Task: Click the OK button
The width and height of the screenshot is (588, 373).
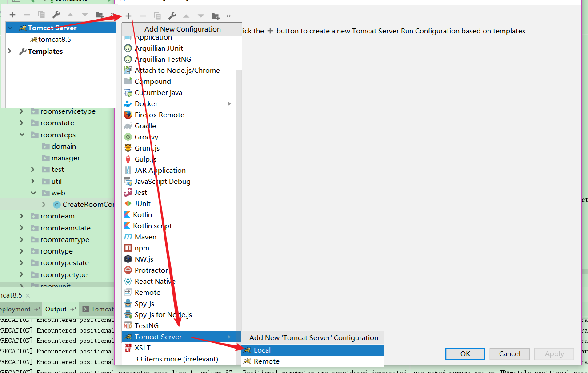Action: [465, 353]
